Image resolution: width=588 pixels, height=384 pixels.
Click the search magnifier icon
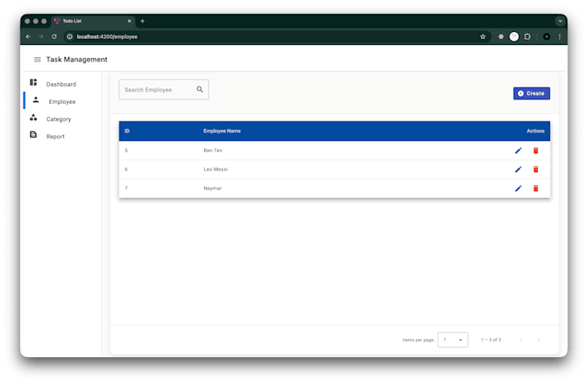[200, 89]
